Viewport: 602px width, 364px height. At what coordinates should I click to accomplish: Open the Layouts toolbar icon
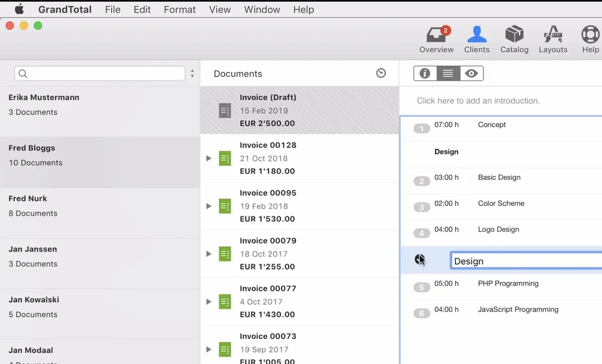(x=553, y=34)
